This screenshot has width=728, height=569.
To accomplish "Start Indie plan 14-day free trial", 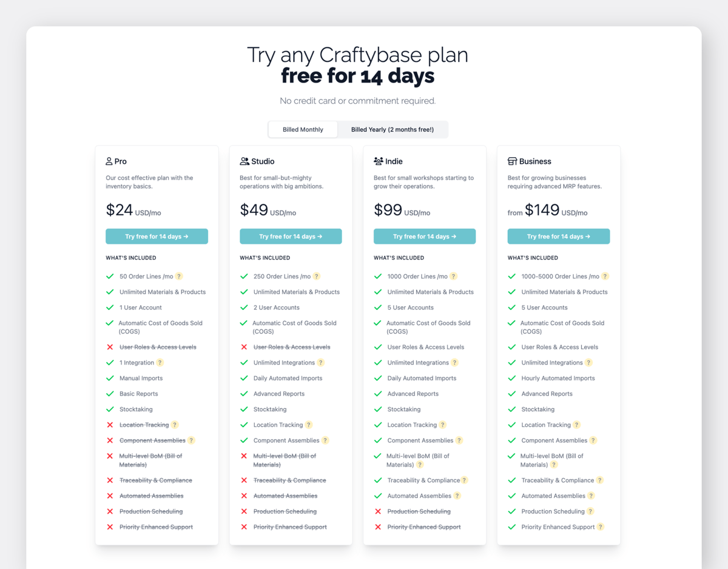I will pos(425,237).
